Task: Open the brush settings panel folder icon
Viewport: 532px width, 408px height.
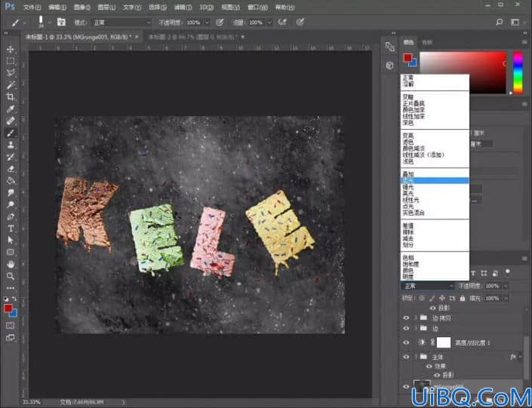Action: pos(61,23)
